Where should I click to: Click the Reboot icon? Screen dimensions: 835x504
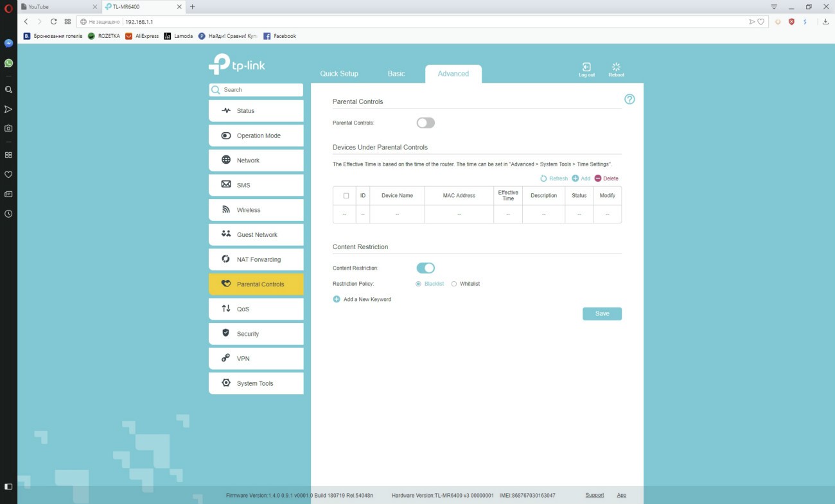click(x=616, y=67)
